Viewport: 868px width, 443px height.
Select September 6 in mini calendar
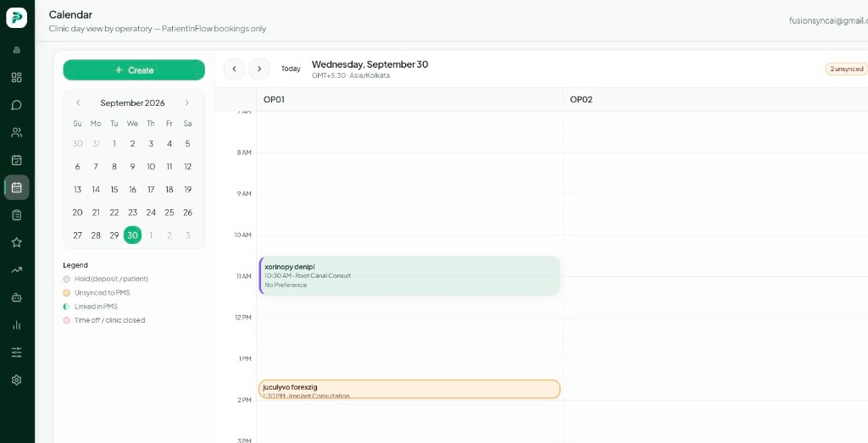click(x=77, y=167)
